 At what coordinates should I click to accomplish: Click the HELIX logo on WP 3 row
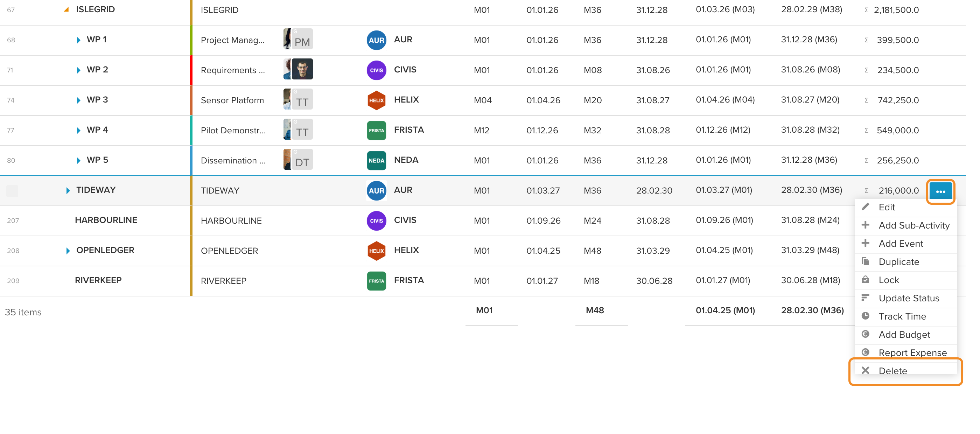[376, 100]
